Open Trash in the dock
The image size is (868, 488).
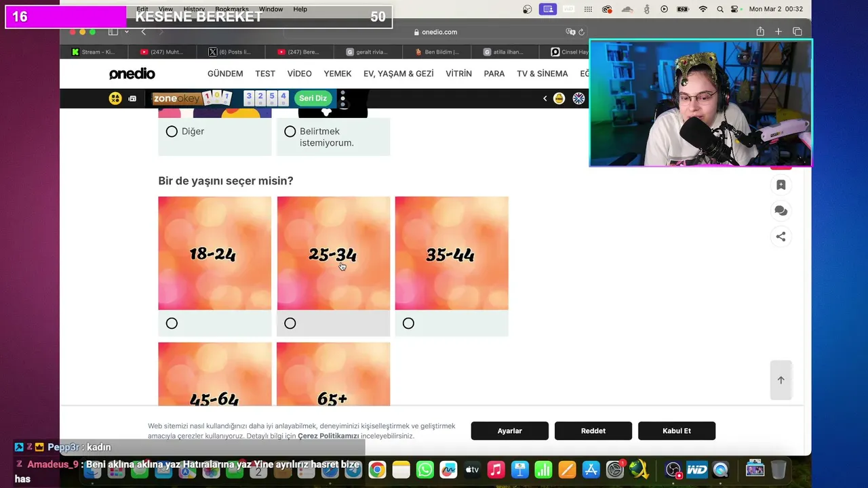pyautogui.click(x=778, y=470)
